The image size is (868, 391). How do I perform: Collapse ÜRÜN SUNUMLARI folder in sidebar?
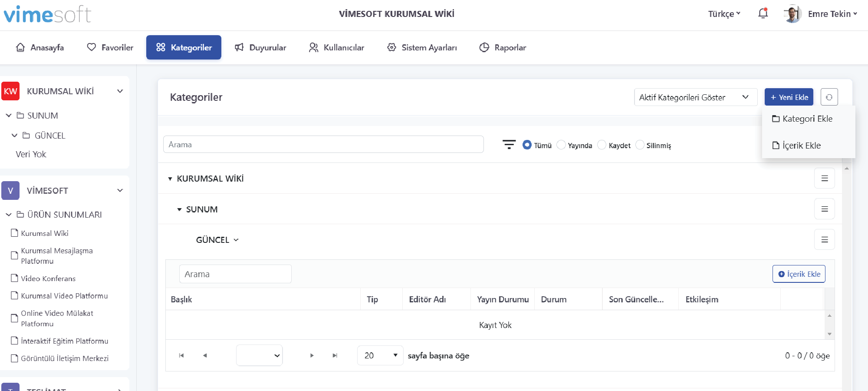pos(9,215)
